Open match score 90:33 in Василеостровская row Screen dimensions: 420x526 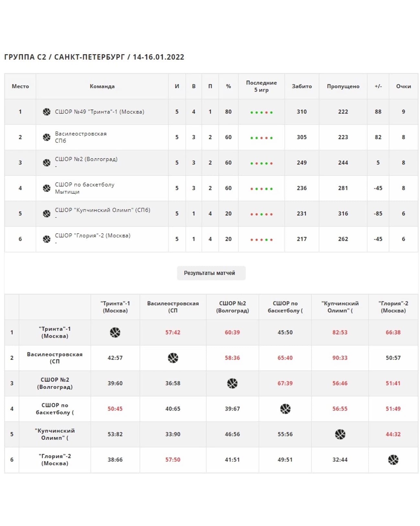click(340, 358)
